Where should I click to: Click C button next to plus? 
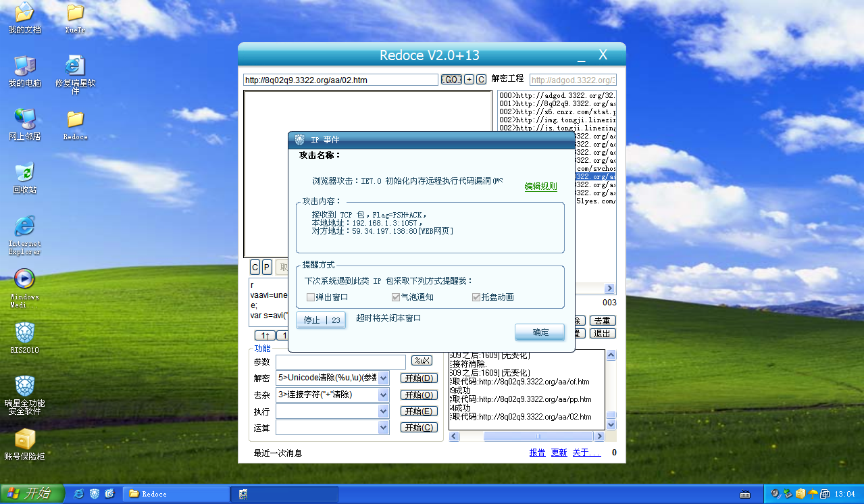tap(481, 80)
